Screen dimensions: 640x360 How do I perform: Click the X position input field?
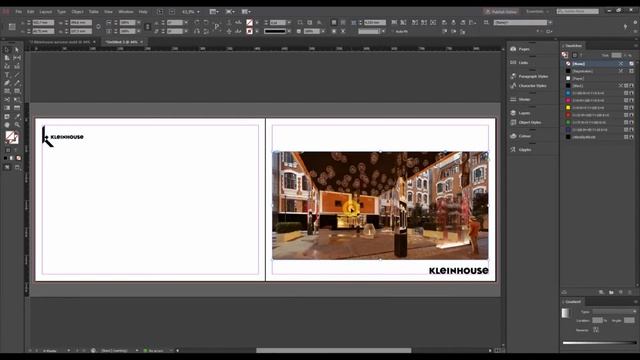coord(43,22)
